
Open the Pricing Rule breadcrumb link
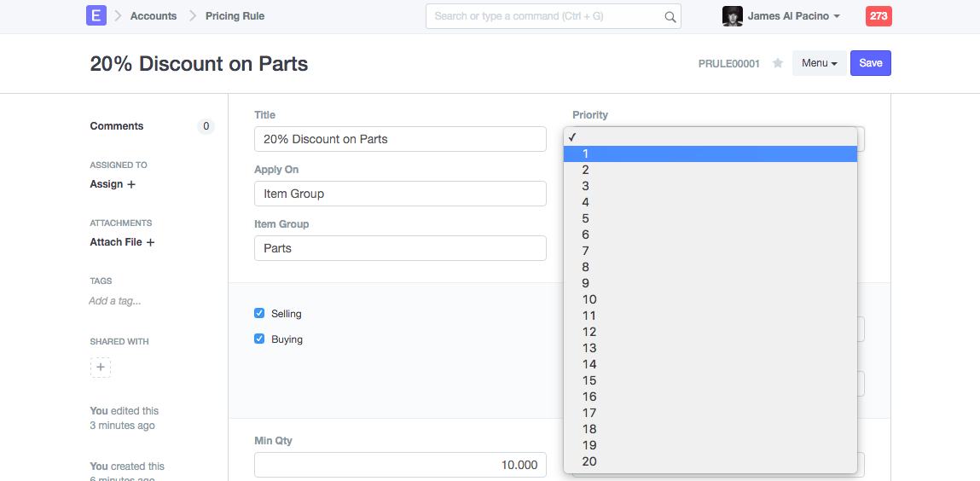pos(235,16)
